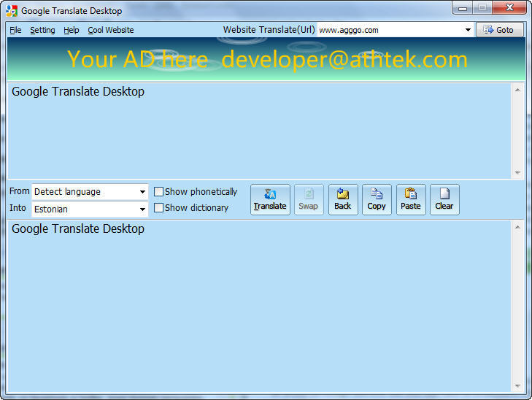Open the File menu
The height and width of the screenshot is (400, 532).
[15, 30]
